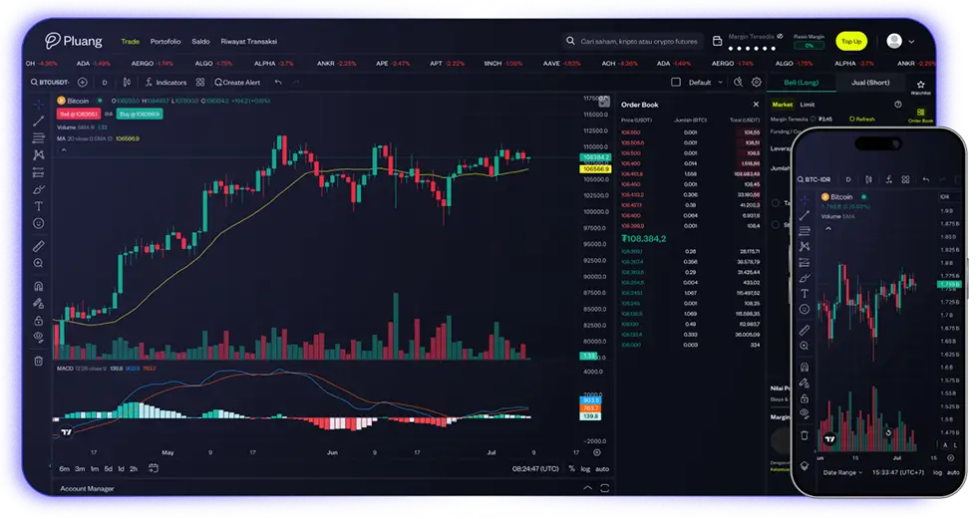This screenshot has height=519, width=980.
Task: Collapse the indicator legend chevron on desktop chart
Action: tap(64, 149)
